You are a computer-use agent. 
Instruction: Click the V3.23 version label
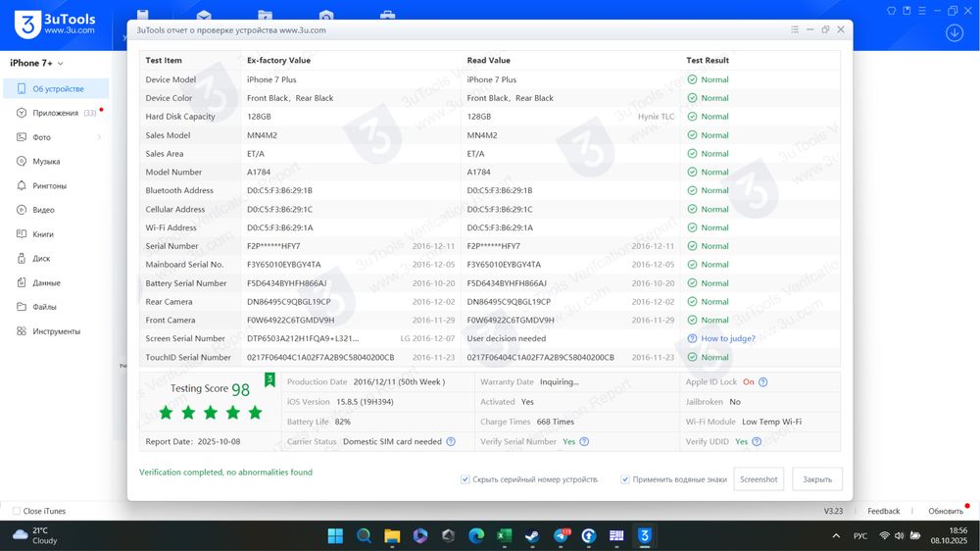pyautogui.click(x=833, y=511)
